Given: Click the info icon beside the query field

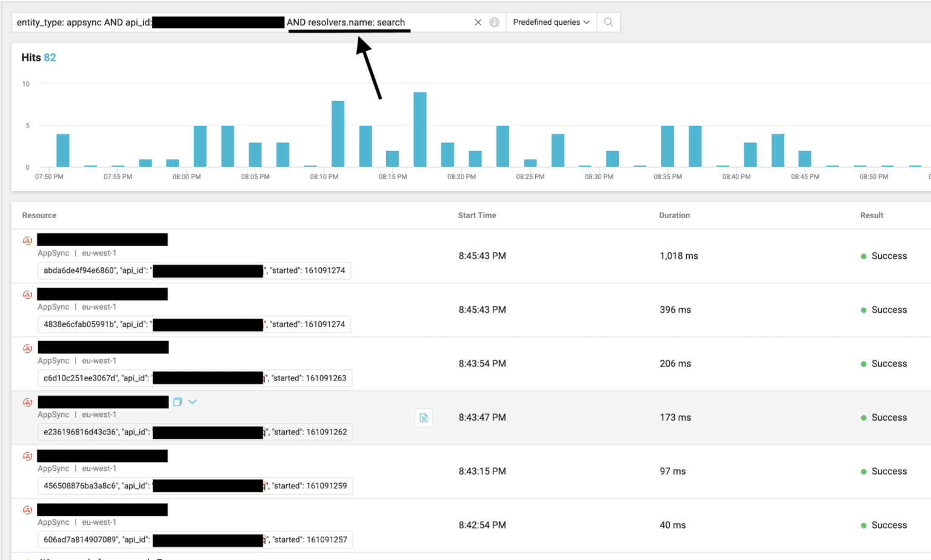Looking at the screenshot, I should [x=495, y=22].
